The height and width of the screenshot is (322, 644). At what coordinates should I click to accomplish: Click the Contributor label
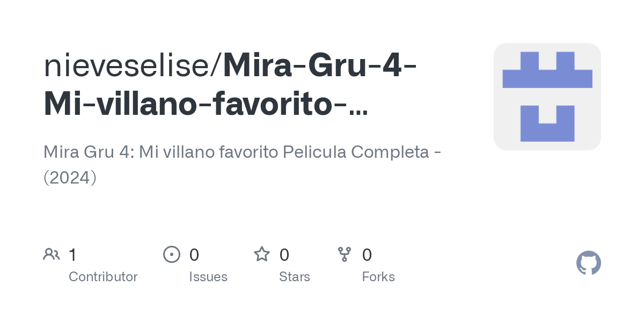coord(103,277)
